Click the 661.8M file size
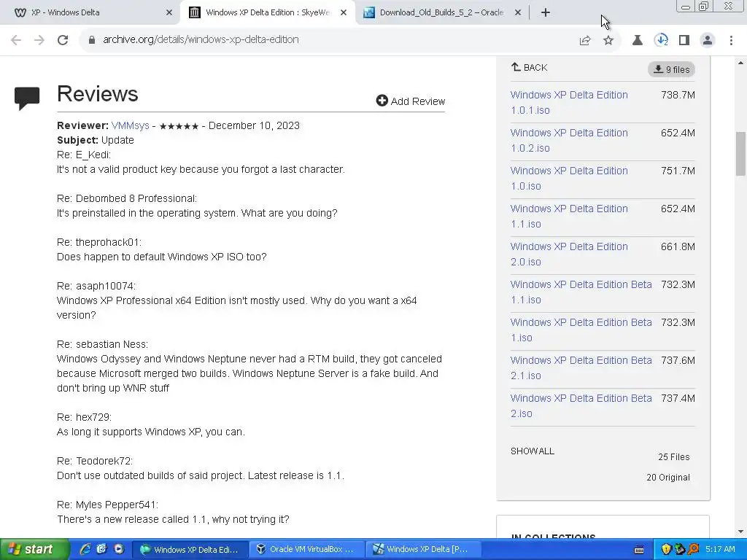 pyautogui.click(x=678, y=247)
